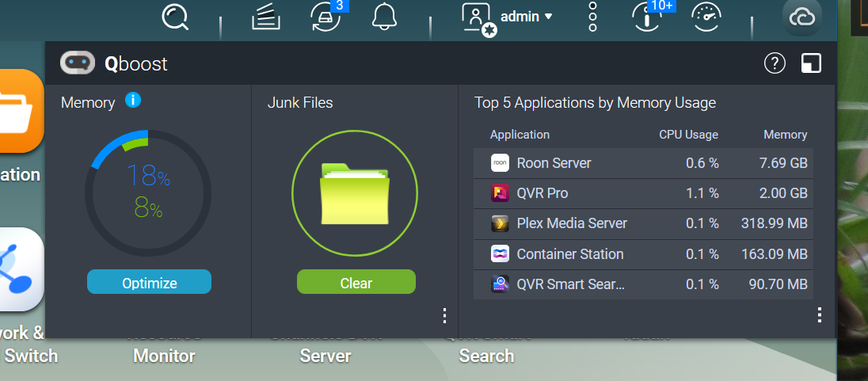Viewport: 868px width, 381px height.
Task: Select the QVR Smart Sear... row name
Action: [571, 284]
